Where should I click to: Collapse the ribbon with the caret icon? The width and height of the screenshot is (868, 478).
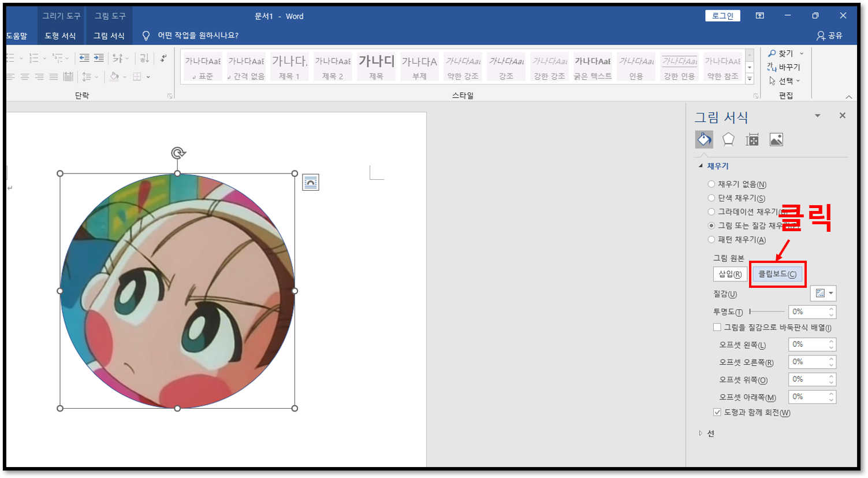849,97
